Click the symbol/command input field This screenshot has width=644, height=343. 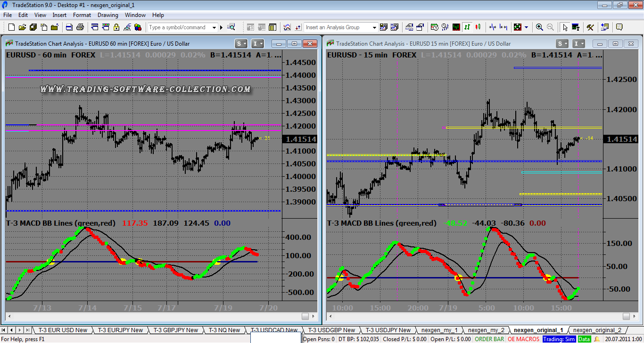179,27
